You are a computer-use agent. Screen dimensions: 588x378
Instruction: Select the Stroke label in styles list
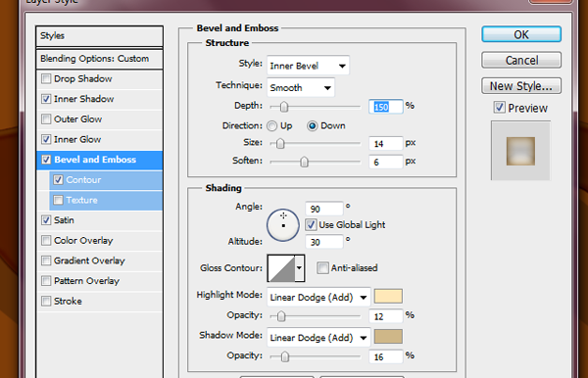click(68, 302)
